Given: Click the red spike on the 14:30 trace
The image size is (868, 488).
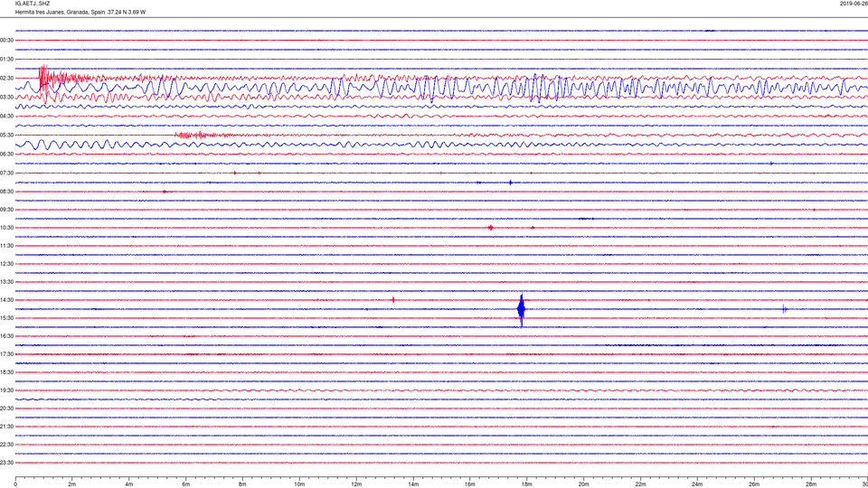Looking at the screenshot, I should [393, 300].
